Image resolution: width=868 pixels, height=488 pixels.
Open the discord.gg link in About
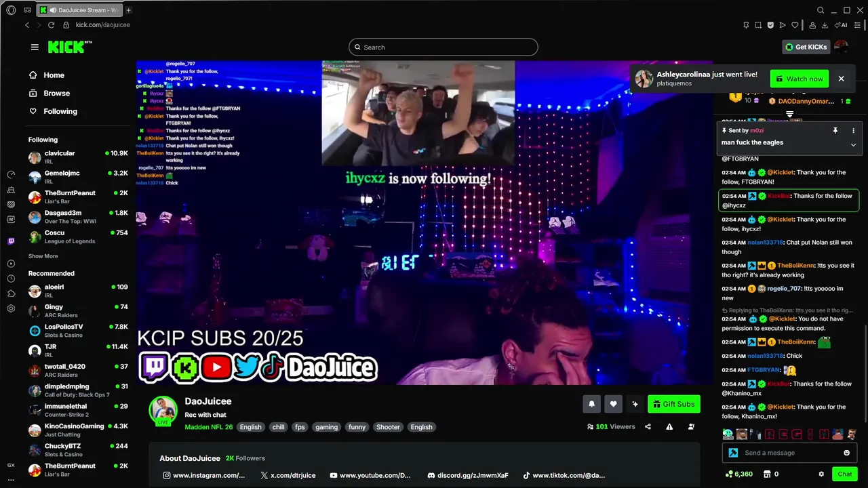coord(468,476)
